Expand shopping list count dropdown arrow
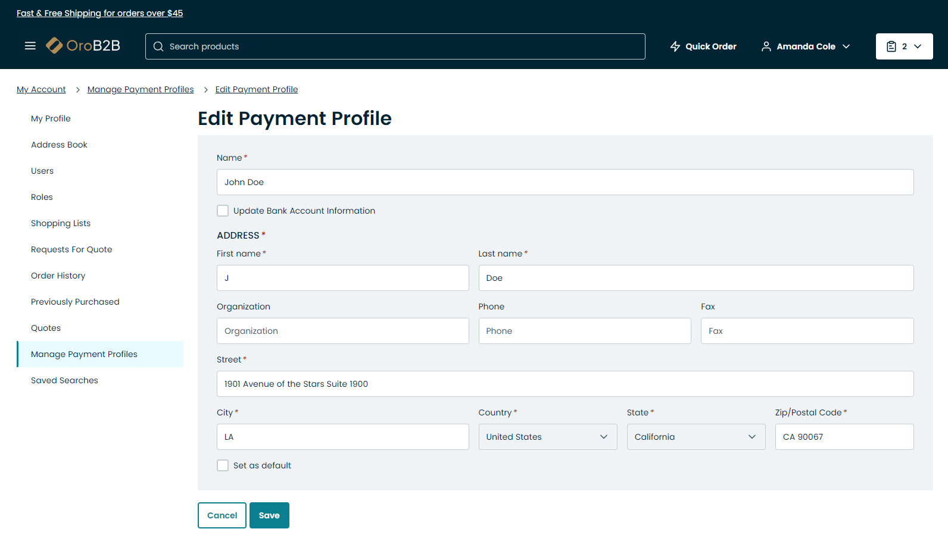948x560 pixels. tap(918, 46)
